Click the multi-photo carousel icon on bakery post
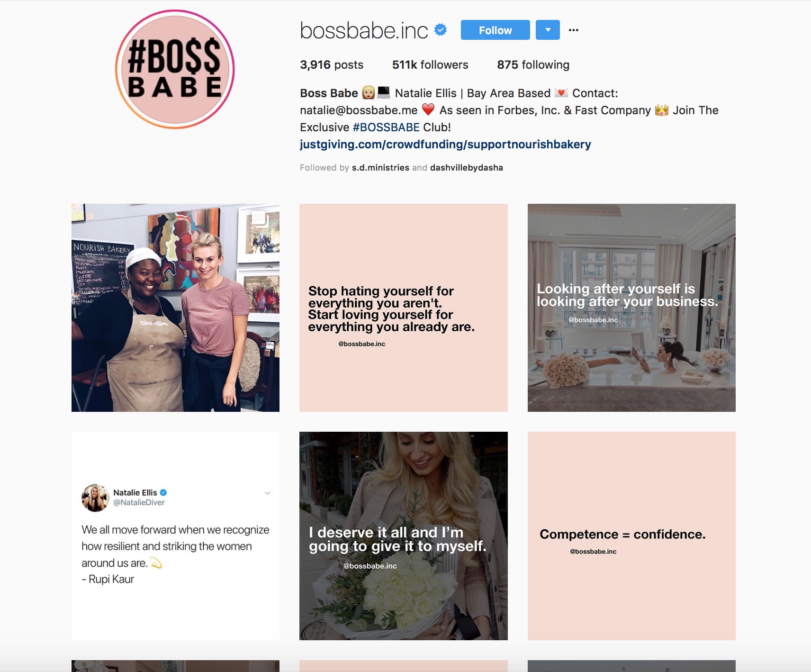 coord(260,218)
